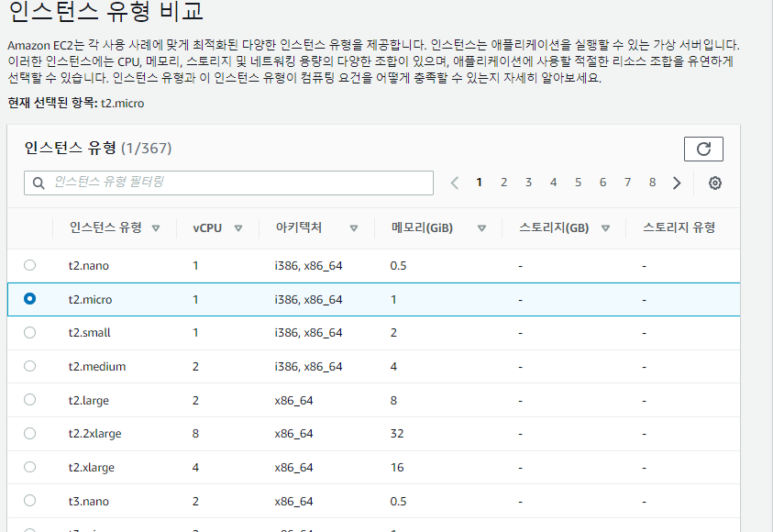Go to next page with right chevron
The height and width of the screenshot is (532, 773).
pyautogui.click(x=677, y=183)
